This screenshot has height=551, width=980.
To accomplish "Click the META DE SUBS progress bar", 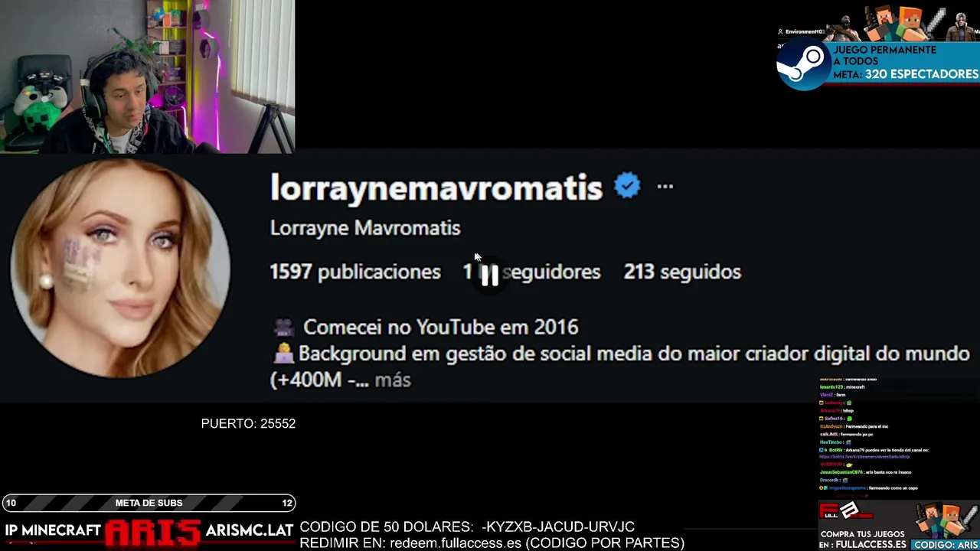I will tap(149, 503).
